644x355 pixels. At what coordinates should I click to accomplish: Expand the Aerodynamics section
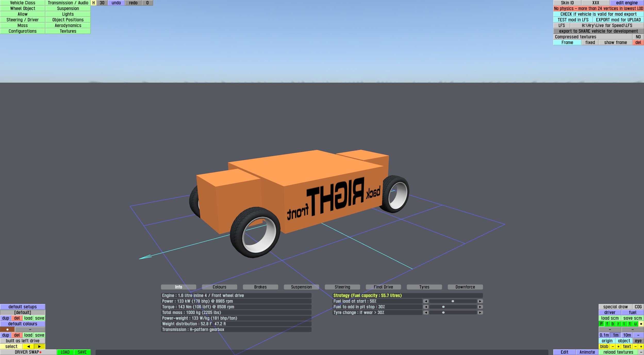68,26
